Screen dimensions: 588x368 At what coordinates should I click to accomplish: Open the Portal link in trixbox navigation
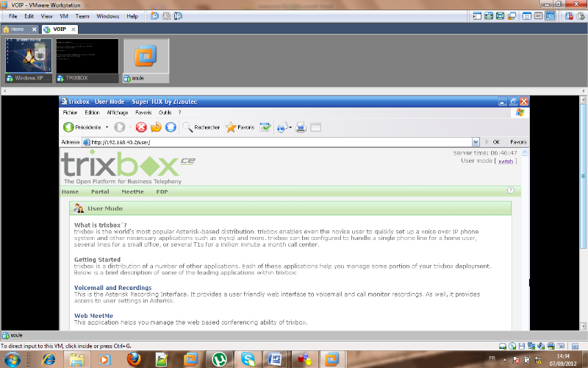click(100, 191)
